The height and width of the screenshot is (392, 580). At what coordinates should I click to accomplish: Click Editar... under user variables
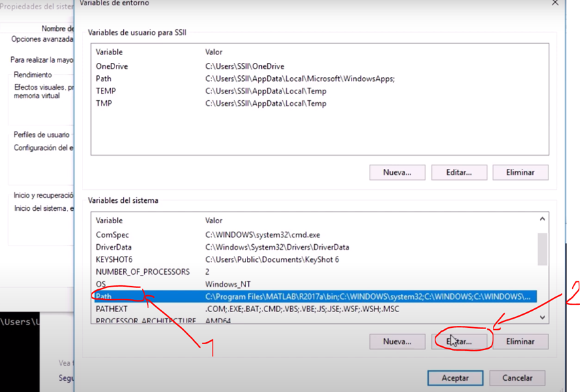(459, 173)
